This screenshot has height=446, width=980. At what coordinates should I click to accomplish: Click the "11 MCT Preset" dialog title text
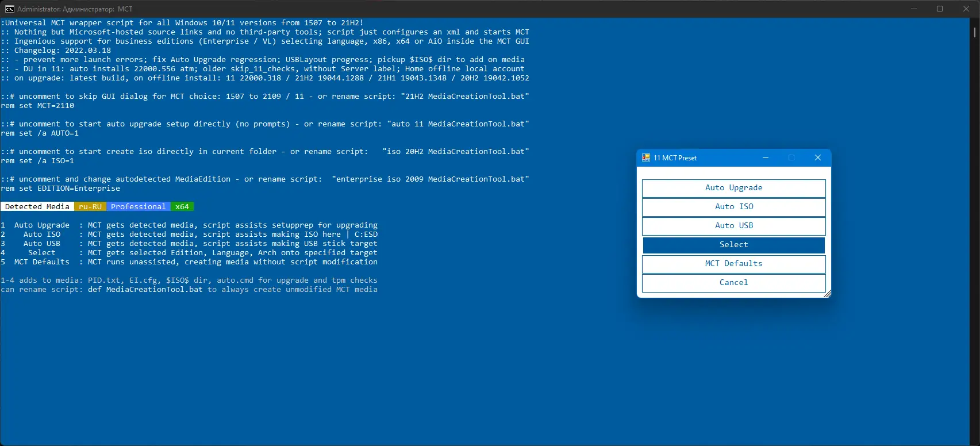[675, 158]
